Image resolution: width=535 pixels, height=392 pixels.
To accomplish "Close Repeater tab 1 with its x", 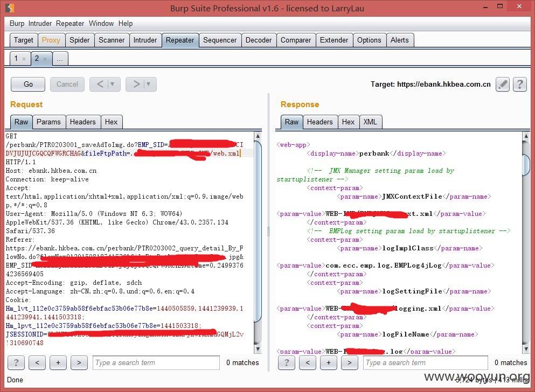I will click(x=24, y=59).
